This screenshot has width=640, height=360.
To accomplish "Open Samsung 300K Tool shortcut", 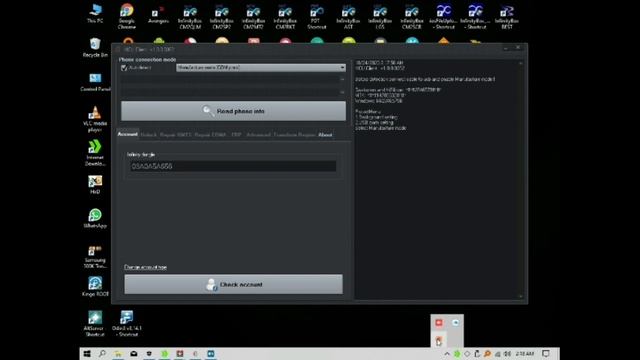I will pyautogui.click(x=95, y=256).
